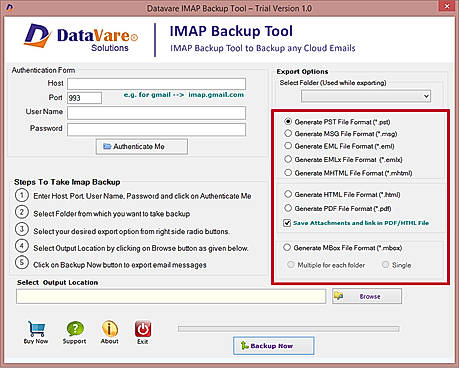This screenshot has height=368, width=459.
Task: Click the 'Select Folder (Used while exporting)' label
Action: 333,83
